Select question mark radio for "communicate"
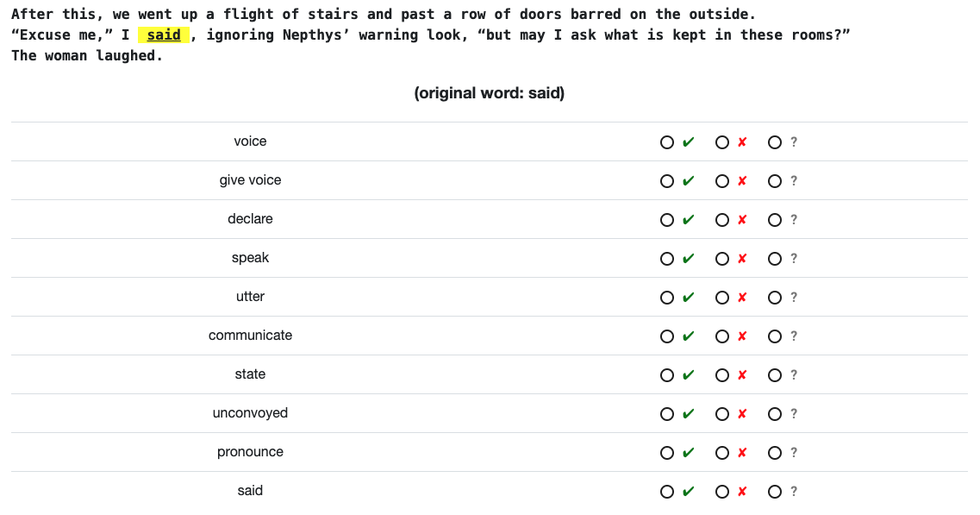 [x=774, y=336]
